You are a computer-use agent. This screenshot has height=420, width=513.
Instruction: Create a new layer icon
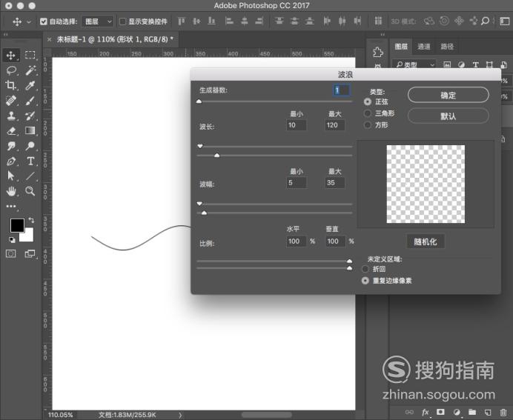[x=488, y=412]
